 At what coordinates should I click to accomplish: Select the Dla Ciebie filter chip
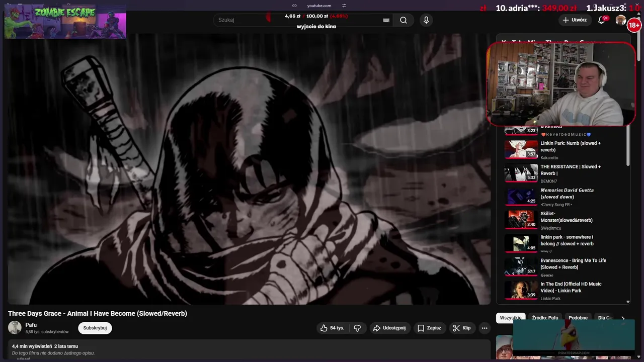pyautogui.click(x=605, y=318)
